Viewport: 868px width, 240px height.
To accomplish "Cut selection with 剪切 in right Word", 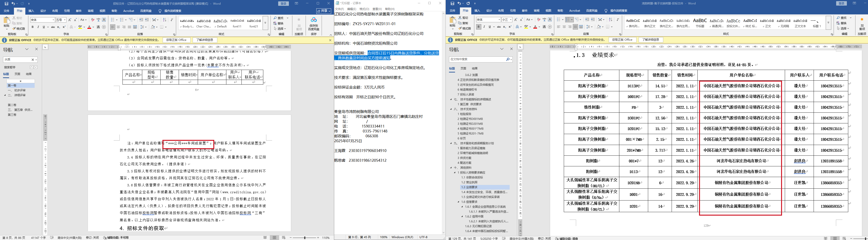I will click(463, 18).
